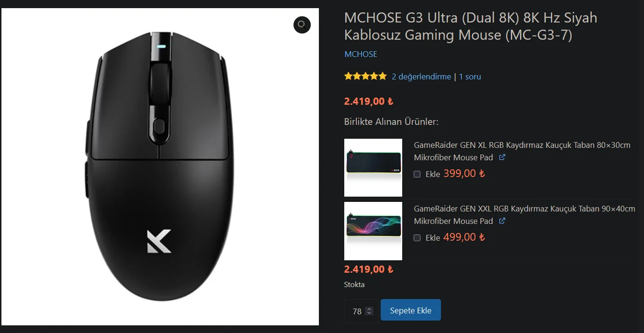644x333 pixels.
Task: Open the MCHOSE brand link
Action: (361, 54)
